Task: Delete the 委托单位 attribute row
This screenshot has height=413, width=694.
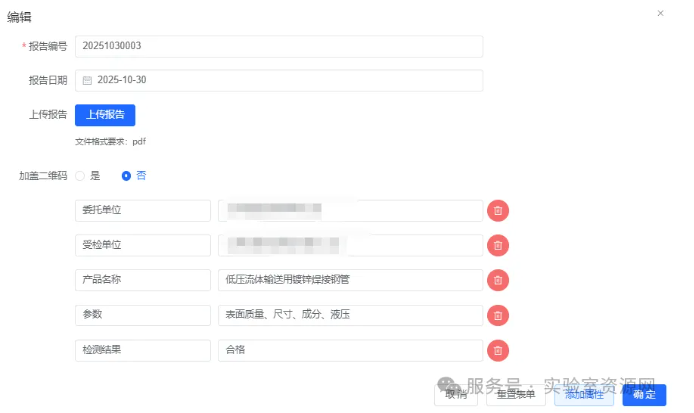Action: click(x=498, y=210)
